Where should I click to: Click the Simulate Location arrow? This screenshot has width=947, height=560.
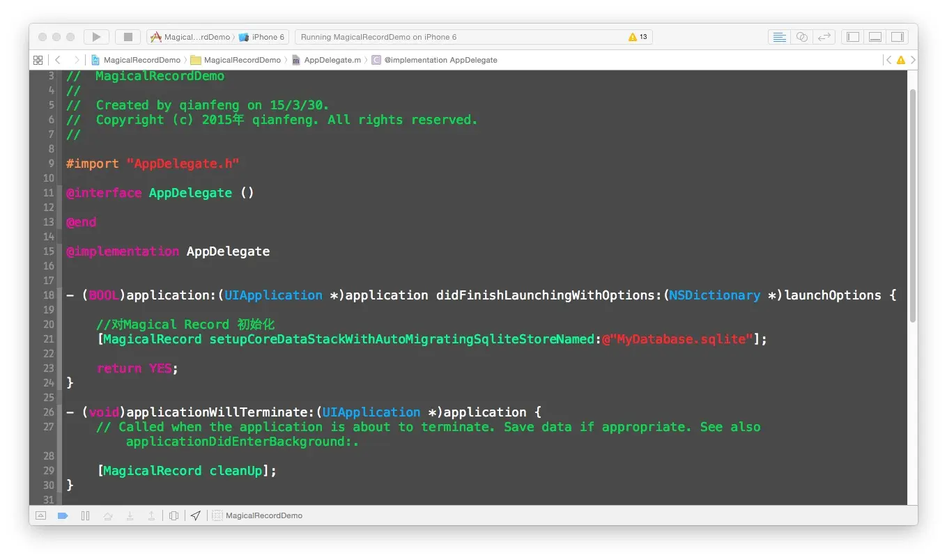coord(196,515)
